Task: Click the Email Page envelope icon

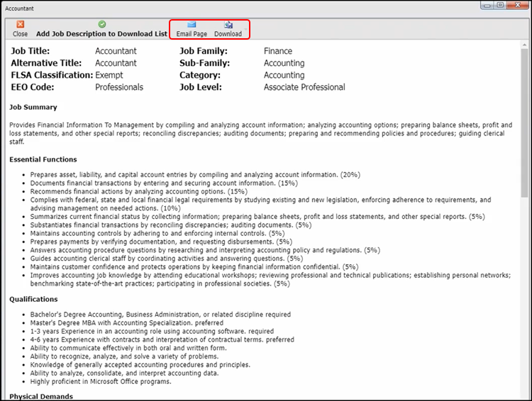Action: 192,24
